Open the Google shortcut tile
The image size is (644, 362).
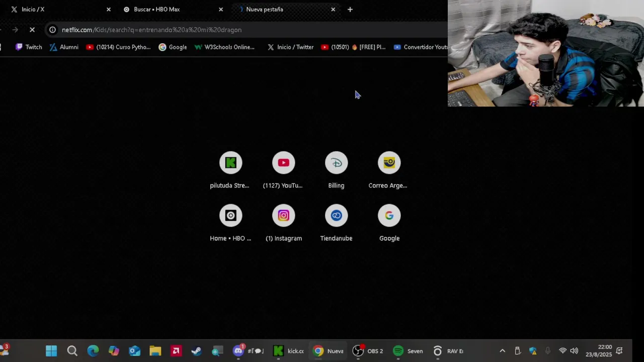click(389, 223)
